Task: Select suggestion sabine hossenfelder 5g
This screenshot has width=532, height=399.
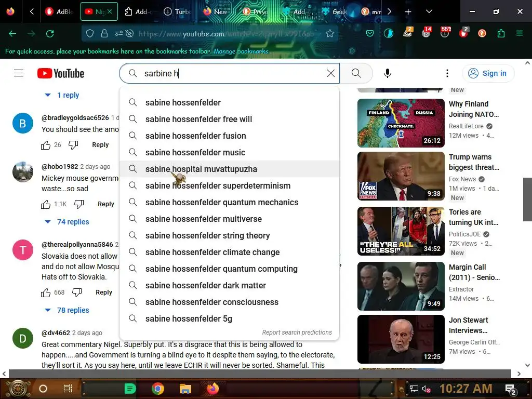Action: point(229,318)
